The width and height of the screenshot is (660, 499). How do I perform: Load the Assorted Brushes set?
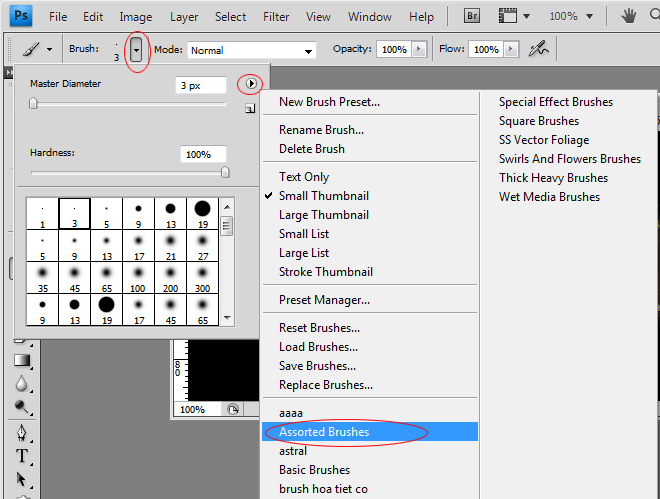tap(370, 432)
